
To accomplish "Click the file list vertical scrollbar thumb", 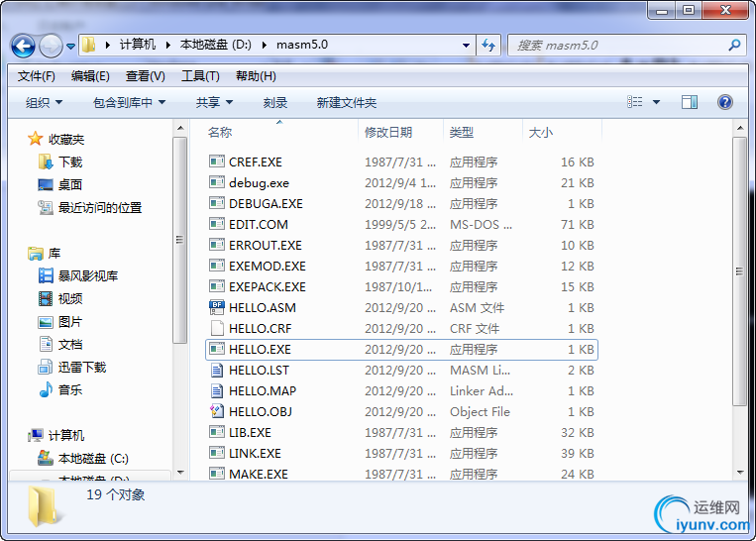I will [739, 270].
